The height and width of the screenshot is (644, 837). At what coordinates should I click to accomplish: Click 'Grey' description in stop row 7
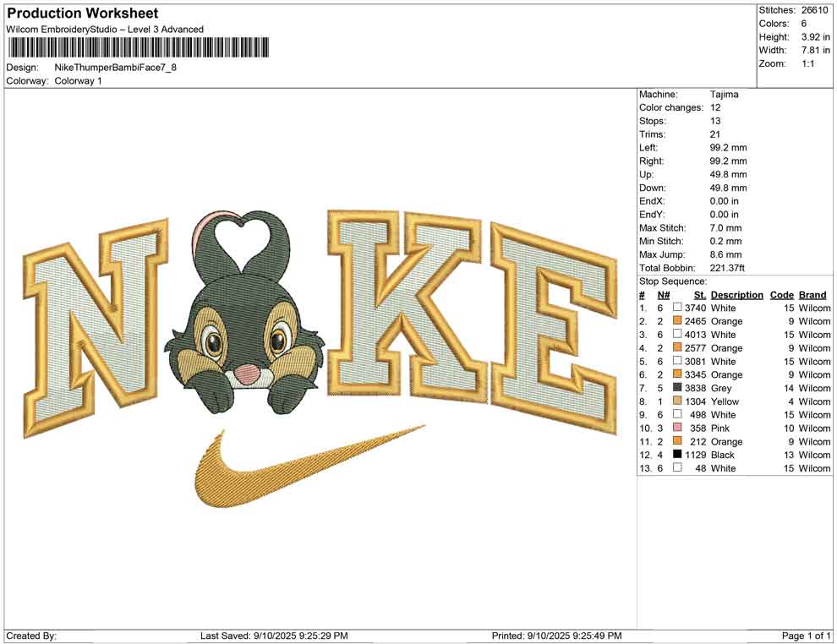(x=721, y=388)
